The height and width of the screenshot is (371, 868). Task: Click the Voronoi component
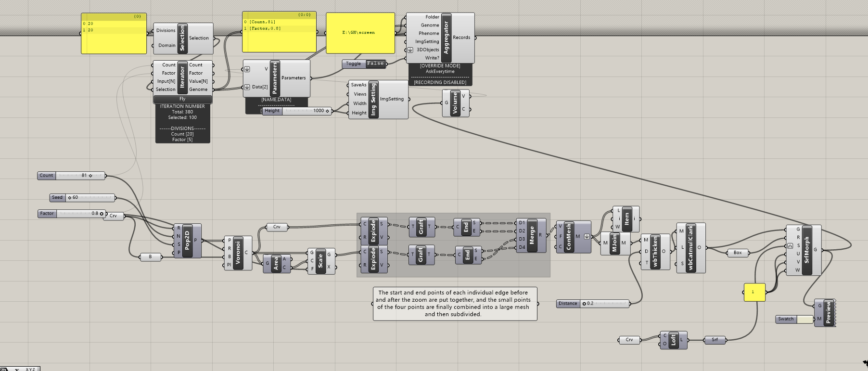[238, 253]
